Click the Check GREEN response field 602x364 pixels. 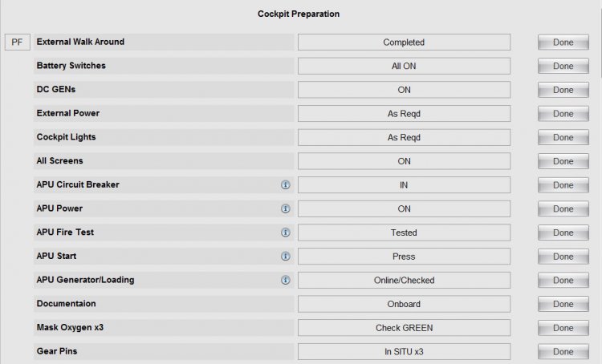tap(404, 328)
